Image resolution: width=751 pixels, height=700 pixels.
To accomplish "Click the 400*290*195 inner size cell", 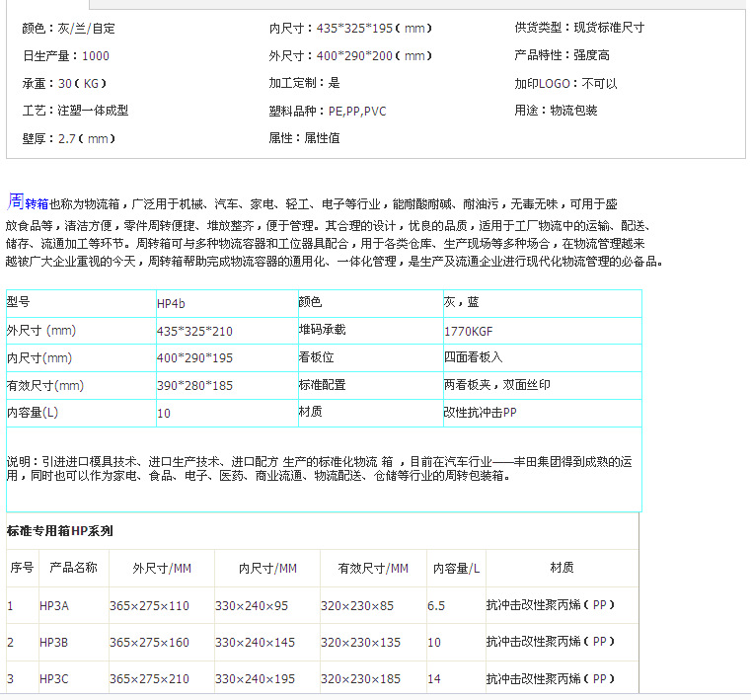I will 228,358.
